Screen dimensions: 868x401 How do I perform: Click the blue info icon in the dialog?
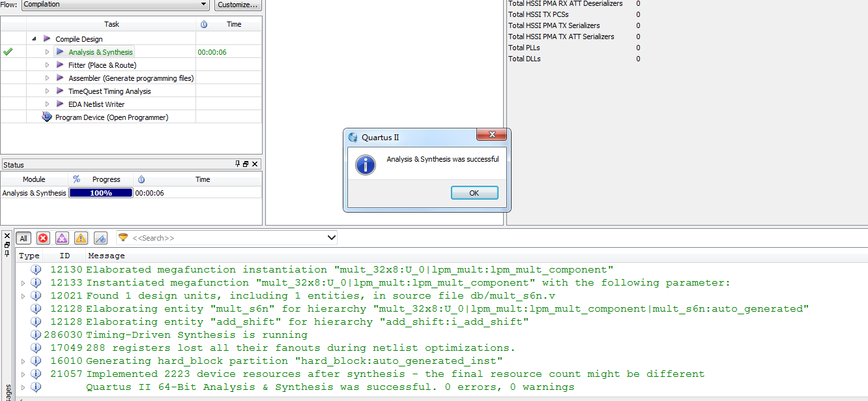tap(365, 165)
